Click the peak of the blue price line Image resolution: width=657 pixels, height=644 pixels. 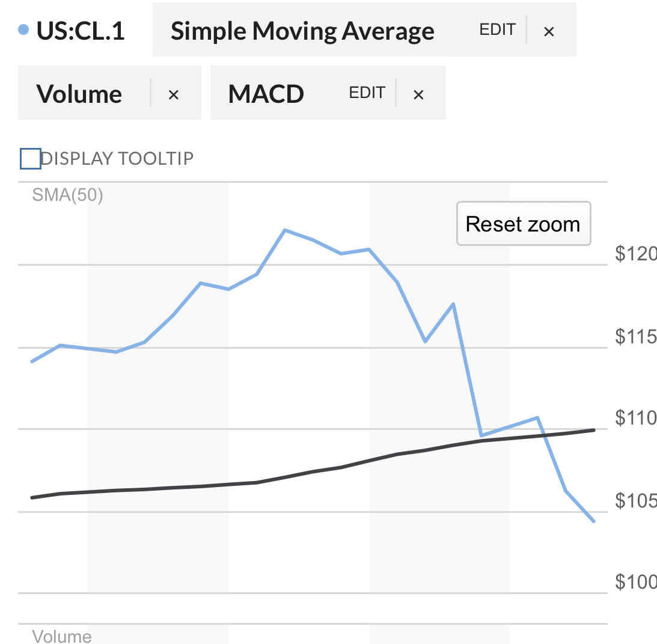click(x=285, y=230)
